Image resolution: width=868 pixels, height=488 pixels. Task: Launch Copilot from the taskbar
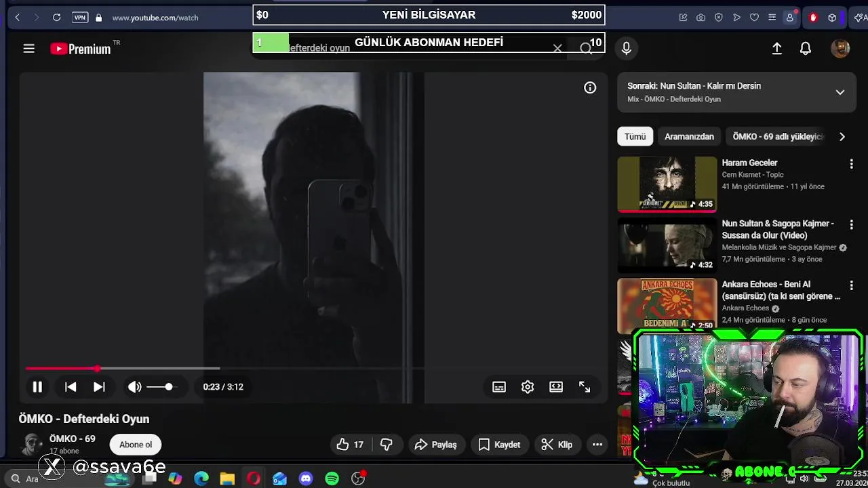175,479
